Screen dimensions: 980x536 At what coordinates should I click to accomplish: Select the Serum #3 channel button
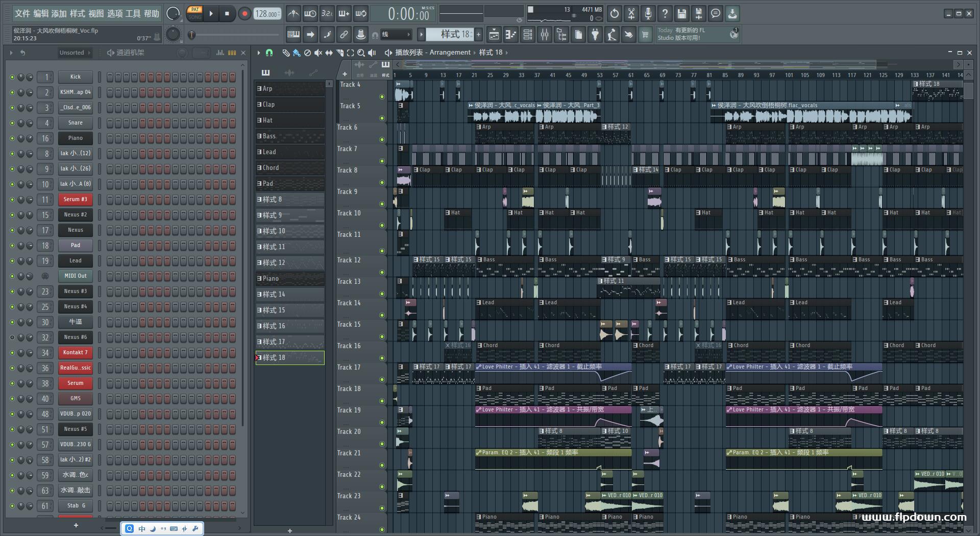click(x=76, y=200)
